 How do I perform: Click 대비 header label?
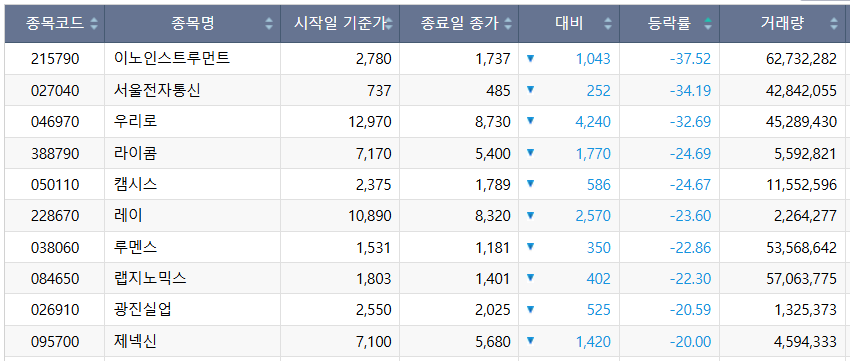click(569, 23)
